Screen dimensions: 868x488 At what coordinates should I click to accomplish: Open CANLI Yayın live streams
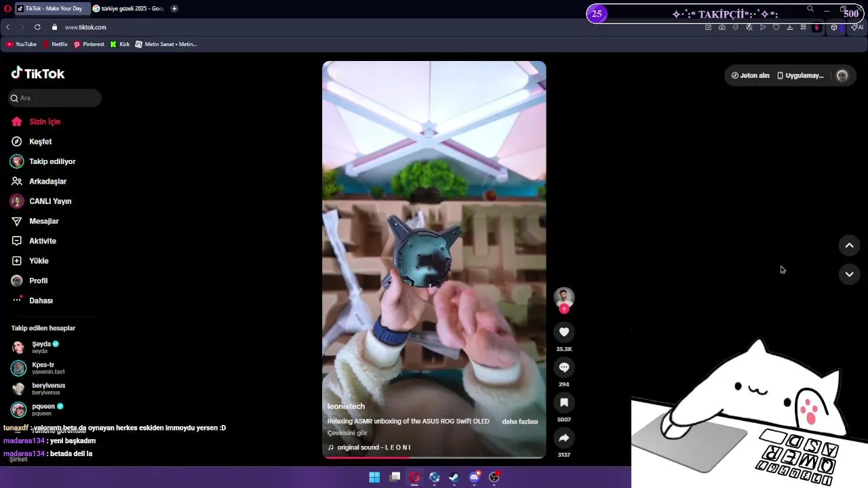41,201
